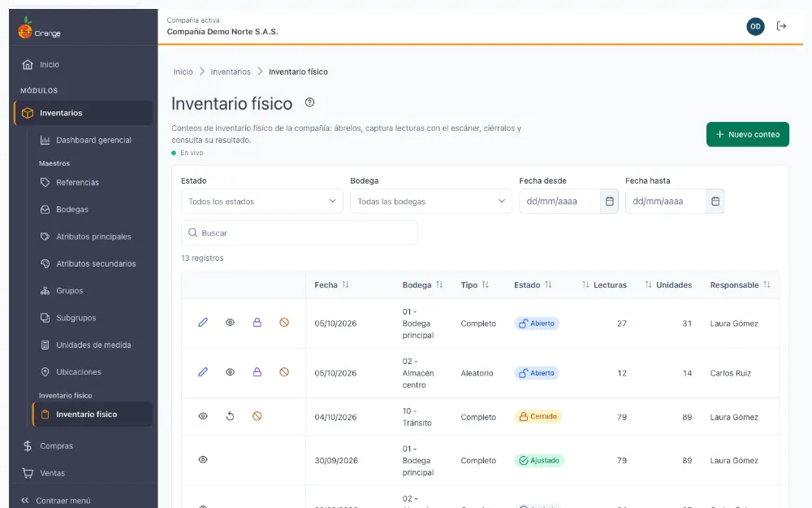Click the 13 registros count text
812x508 pixels.
202,258
